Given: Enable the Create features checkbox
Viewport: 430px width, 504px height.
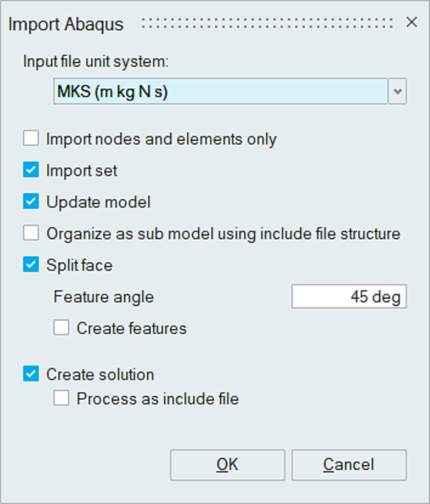Looking at the screenshot, I should pyautogui.click(x=61, y=329).
